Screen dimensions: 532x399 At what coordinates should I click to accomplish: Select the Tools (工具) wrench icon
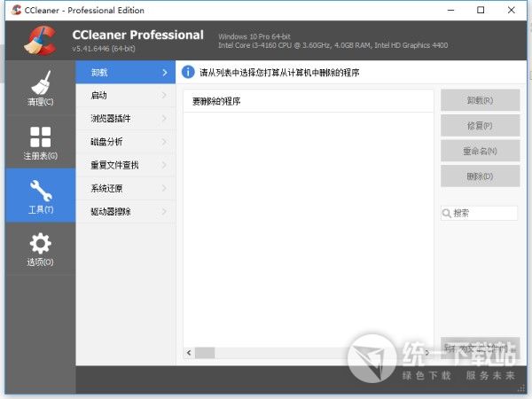[x=40, y=193]
